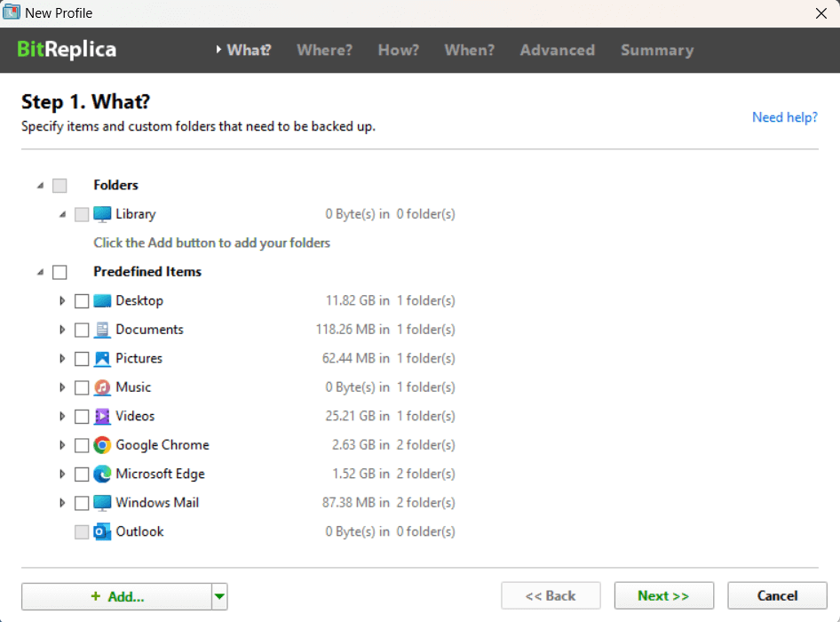Click the Documents icon in list

103,330
